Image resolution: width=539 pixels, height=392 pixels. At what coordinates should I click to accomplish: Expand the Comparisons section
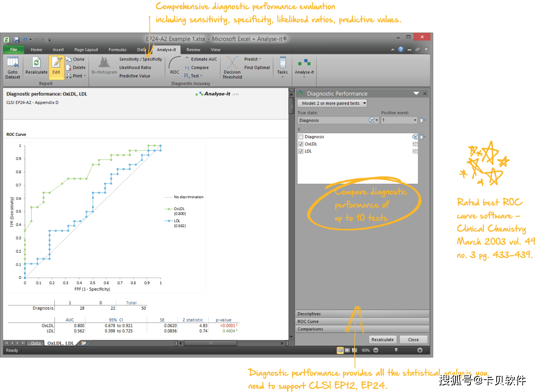coord(362,329)
